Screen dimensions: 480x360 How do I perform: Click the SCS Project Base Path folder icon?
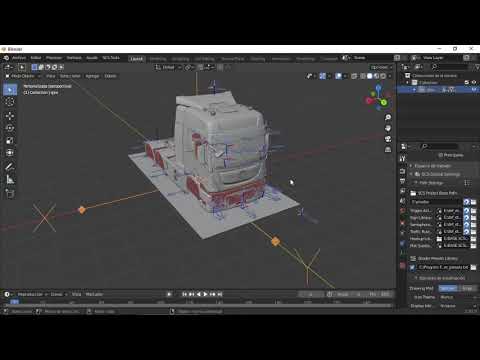(413, 193)
